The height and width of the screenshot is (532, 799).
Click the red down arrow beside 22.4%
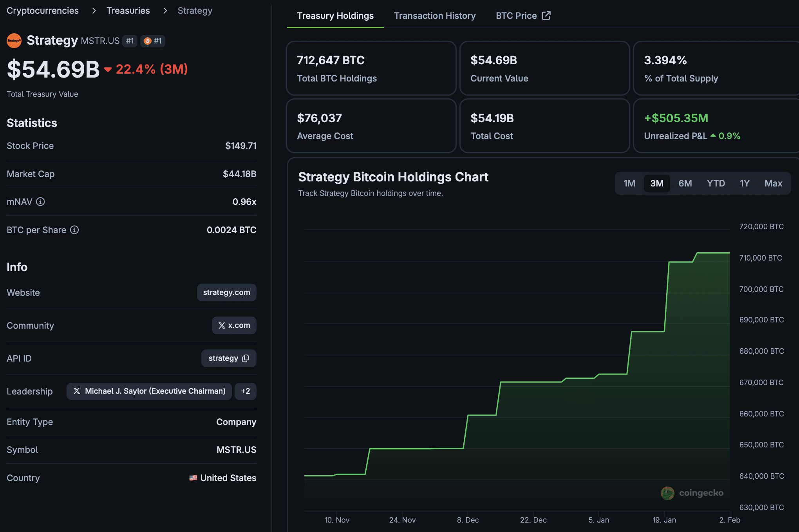point(108,70)
